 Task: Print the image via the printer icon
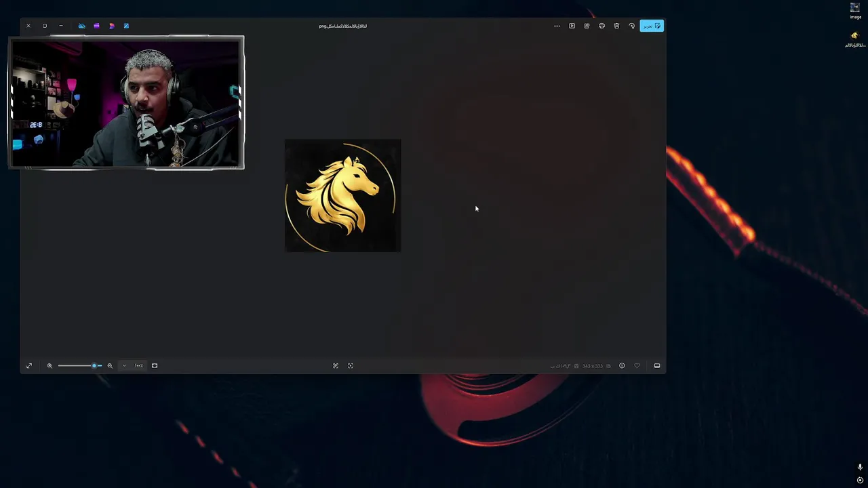[601, 26]
